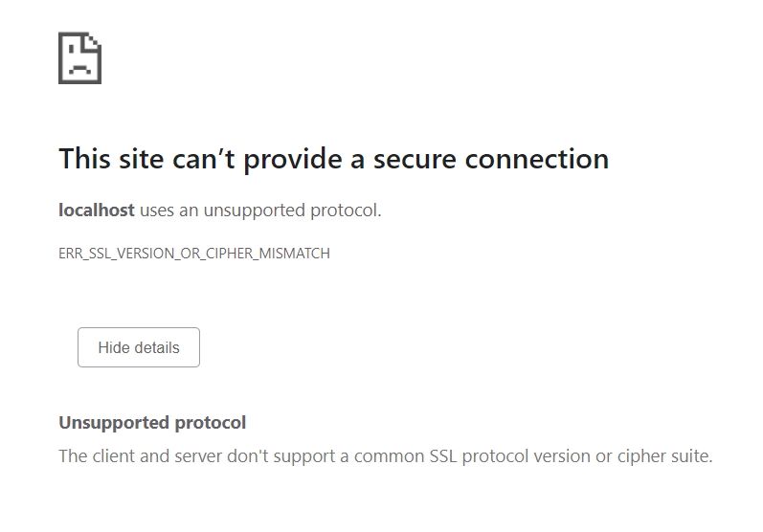763x532 pixels.
Task: Click the bold localhost hostname text
Action: [x=97, y=211]
